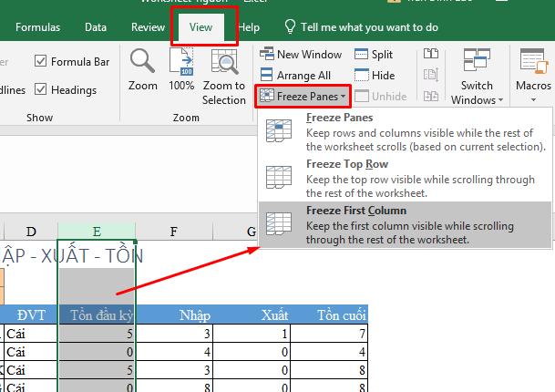
Task: Click Reset Window Position icon
Action: [x=431, y=96]
